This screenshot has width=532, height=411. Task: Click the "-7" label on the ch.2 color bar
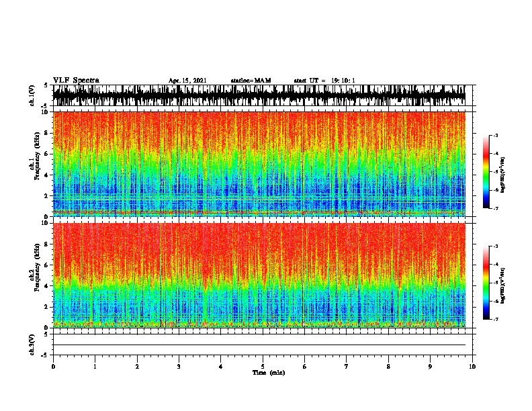pos(495,319)
